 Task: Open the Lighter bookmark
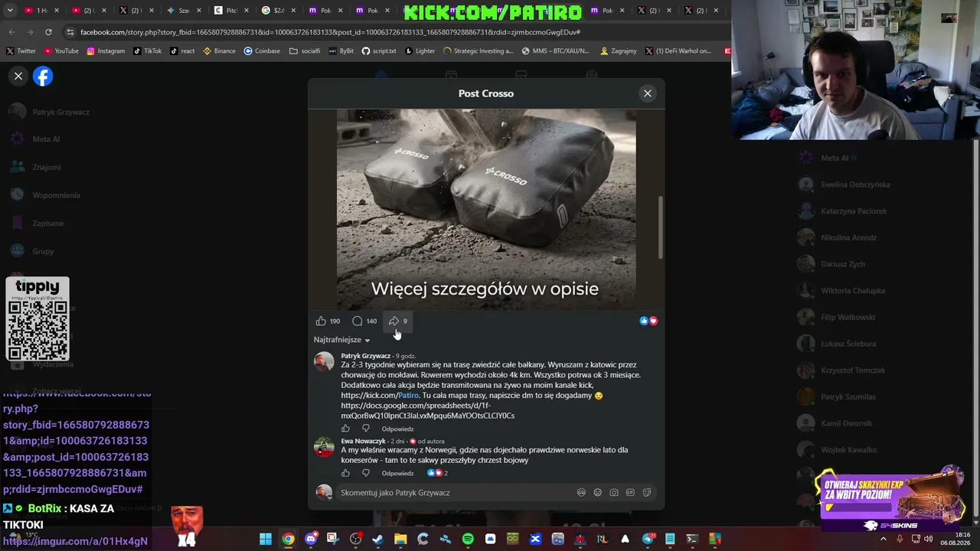click(420, 51)
